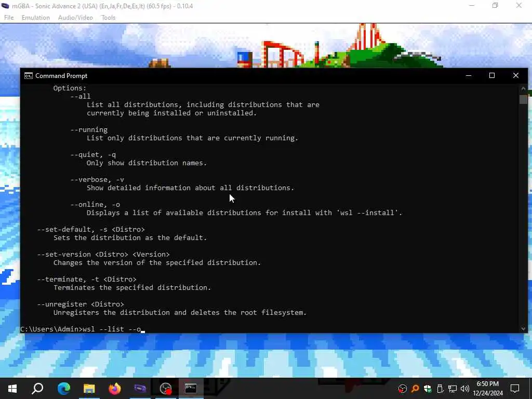This screenshot has width=532, height=399.
Task: Open clock showing 6:50 PM
Action: tap(487, 389)
